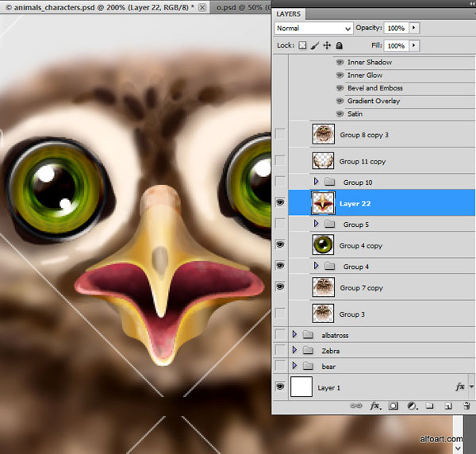Open the Opacity slider arrow
This screenshot has width=476, height=454.
point(413,28)
